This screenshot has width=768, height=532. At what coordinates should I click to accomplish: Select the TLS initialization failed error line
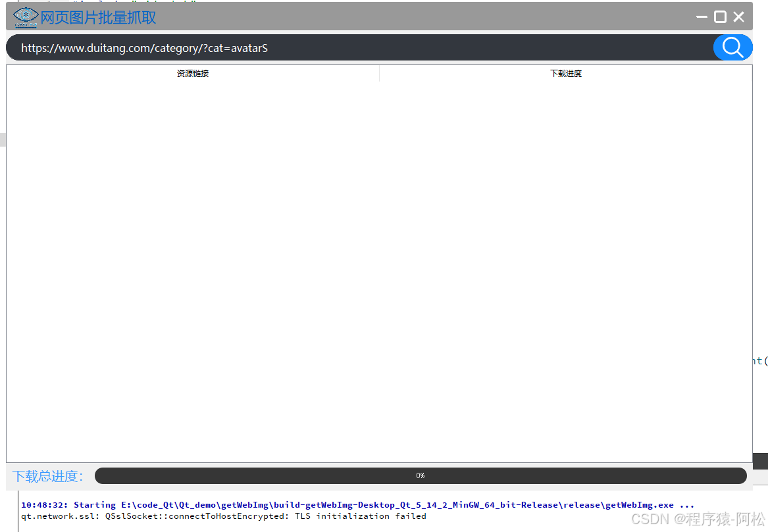(224, 516)
